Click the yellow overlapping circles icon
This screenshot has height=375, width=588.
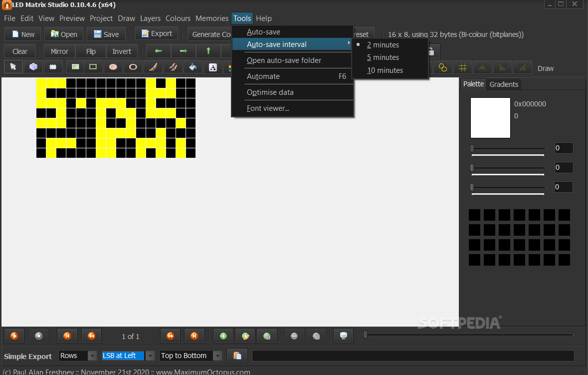click(x=443, y=67)
